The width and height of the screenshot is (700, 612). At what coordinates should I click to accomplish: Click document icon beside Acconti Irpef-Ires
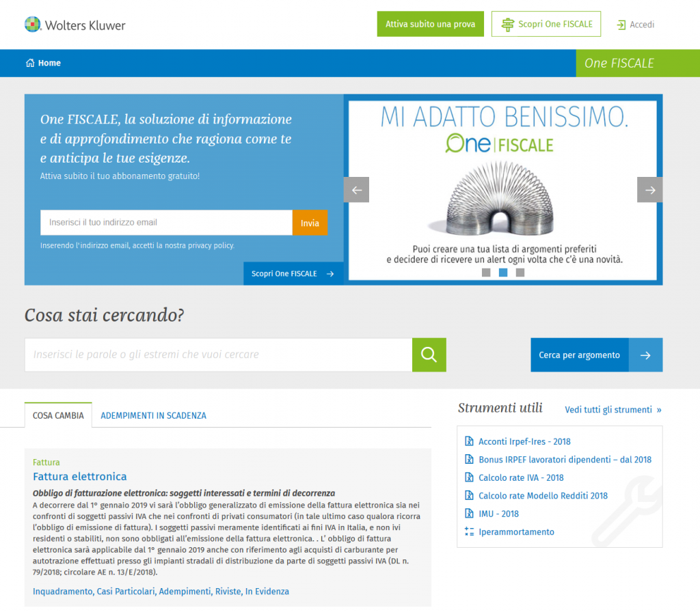click(x=469, y=441)
